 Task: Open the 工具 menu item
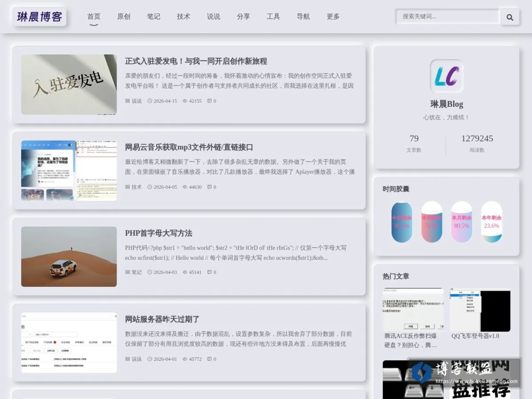[x=273, y=16]
